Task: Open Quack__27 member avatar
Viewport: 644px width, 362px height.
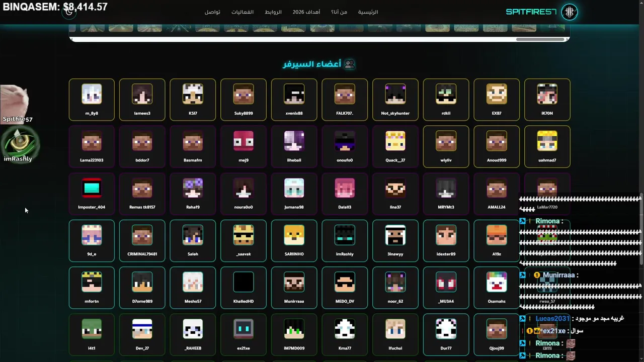Action: coord(395,141)
